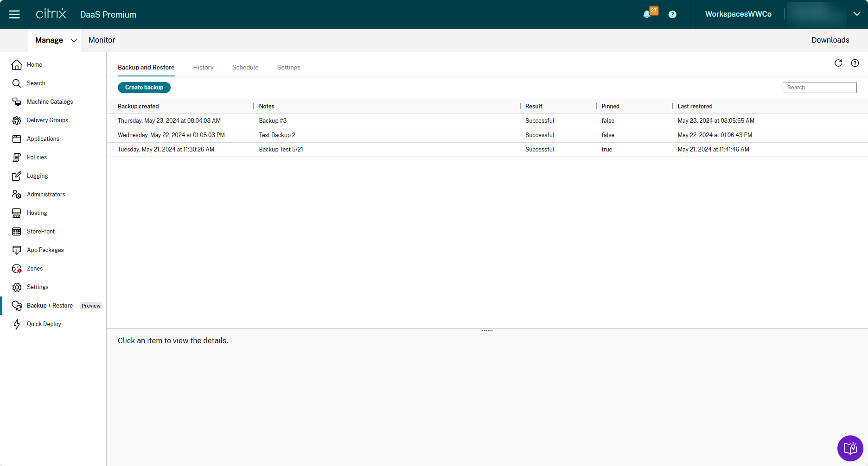Image resolution: width=868 pixels, height=466 pixels.
Task: Switch to the History tab
Action: pyautogui.click(x=203, y=68)
